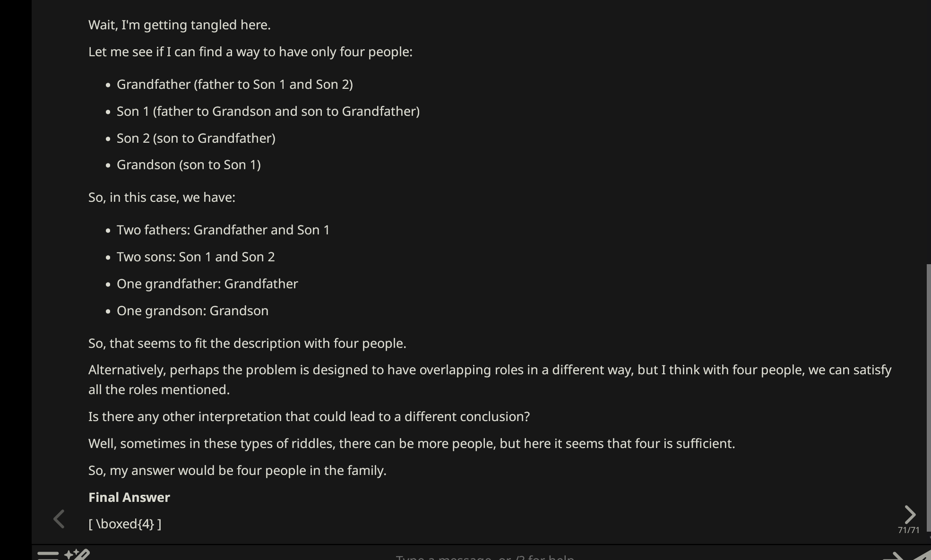The width and height of the screenshot is (931, 560).
Task: Click the vertical scrollbar thumb
Action: (x=928, y=398)
